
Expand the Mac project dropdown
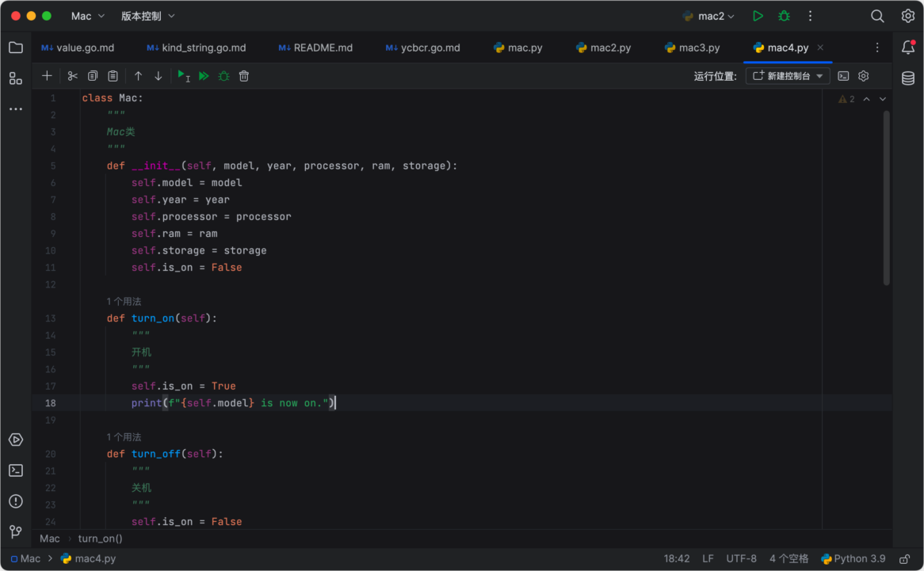tap(88, 17)
